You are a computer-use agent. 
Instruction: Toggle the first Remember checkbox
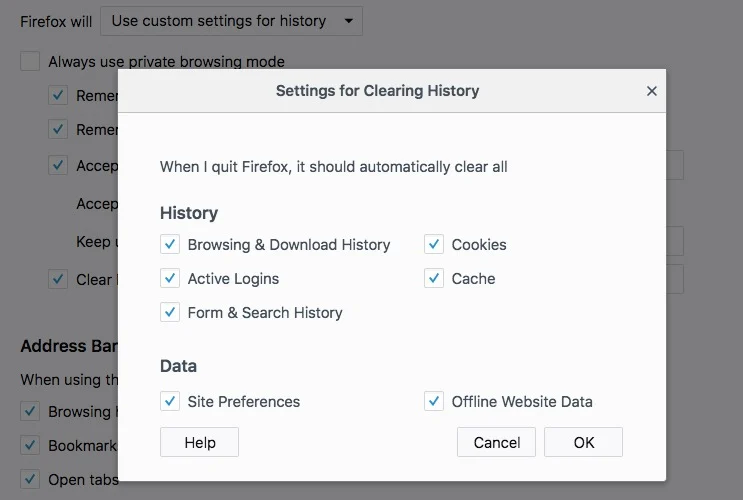[x=59, y=96]
